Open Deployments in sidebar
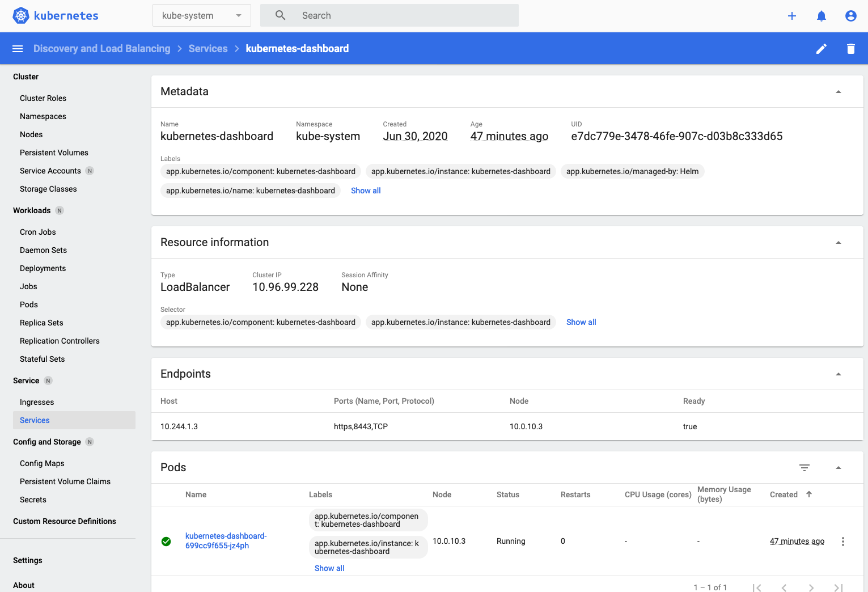This screenshot has height=592, width=868. coord(43,268)
